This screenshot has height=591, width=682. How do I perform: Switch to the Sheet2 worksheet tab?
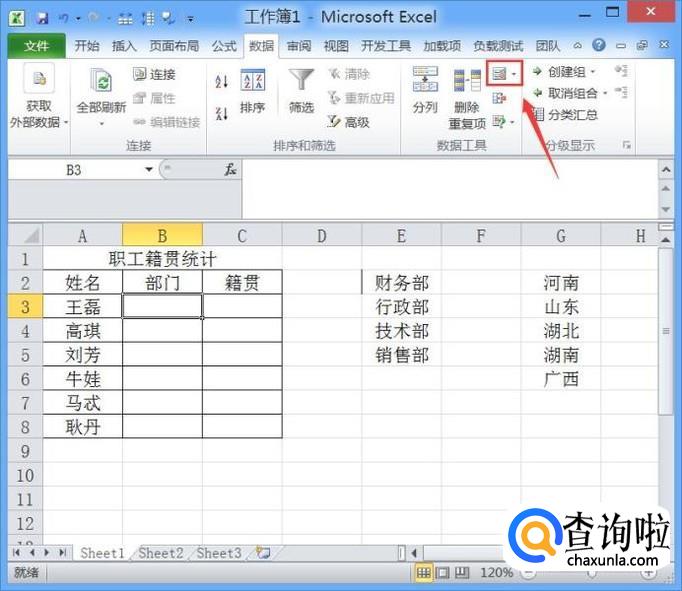tap(160, 553)
